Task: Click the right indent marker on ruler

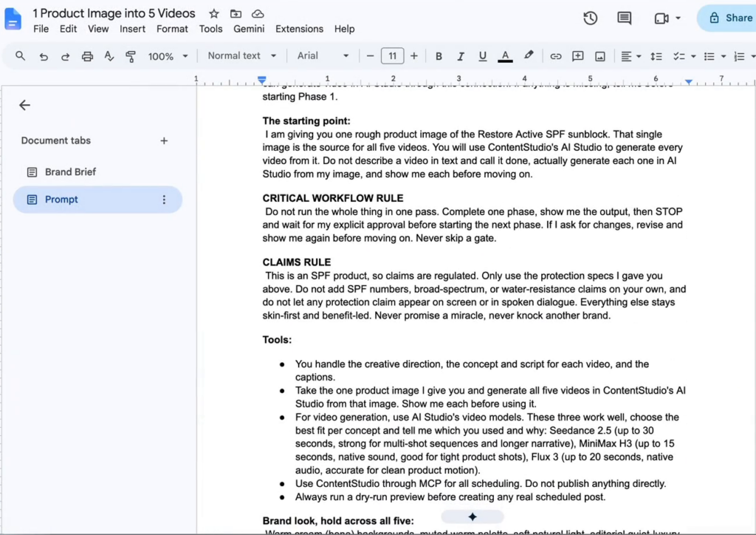Action: pos(689,82)
